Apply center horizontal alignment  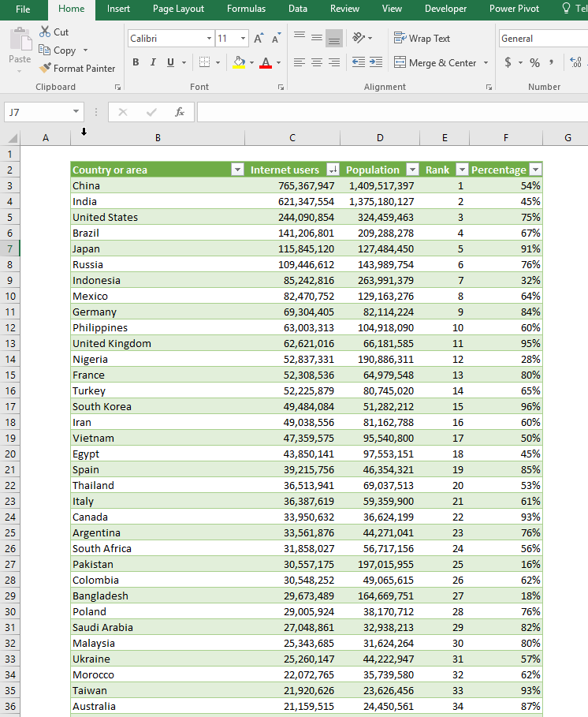click(316, 63)
